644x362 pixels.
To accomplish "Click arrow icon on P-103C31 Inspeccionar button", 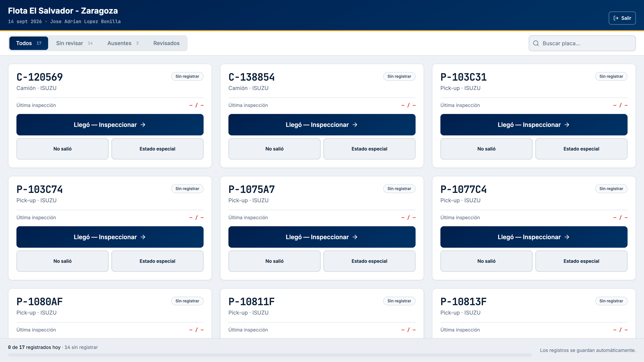I will (567, 125).
